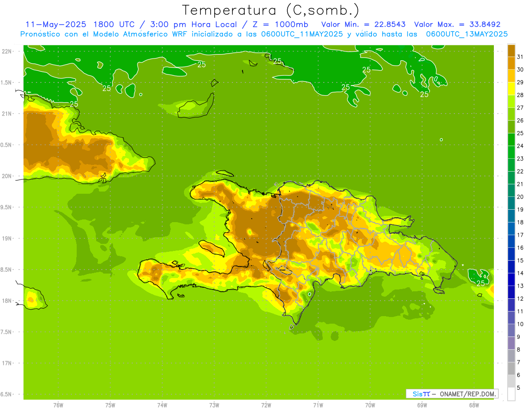Click the "21N" latitude axis label
Screen dimensions: 532x411
[x=7, y=114]
